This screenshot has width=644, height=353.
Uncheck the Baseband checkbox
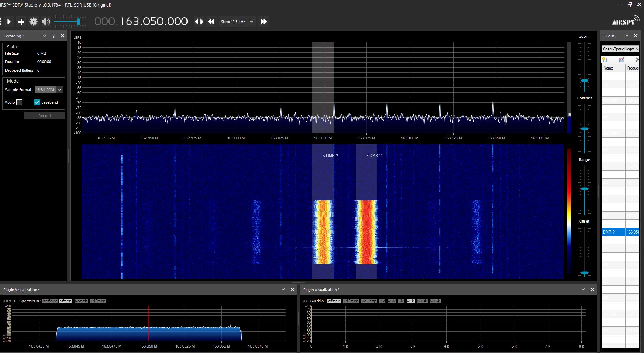tap(37, 102)
